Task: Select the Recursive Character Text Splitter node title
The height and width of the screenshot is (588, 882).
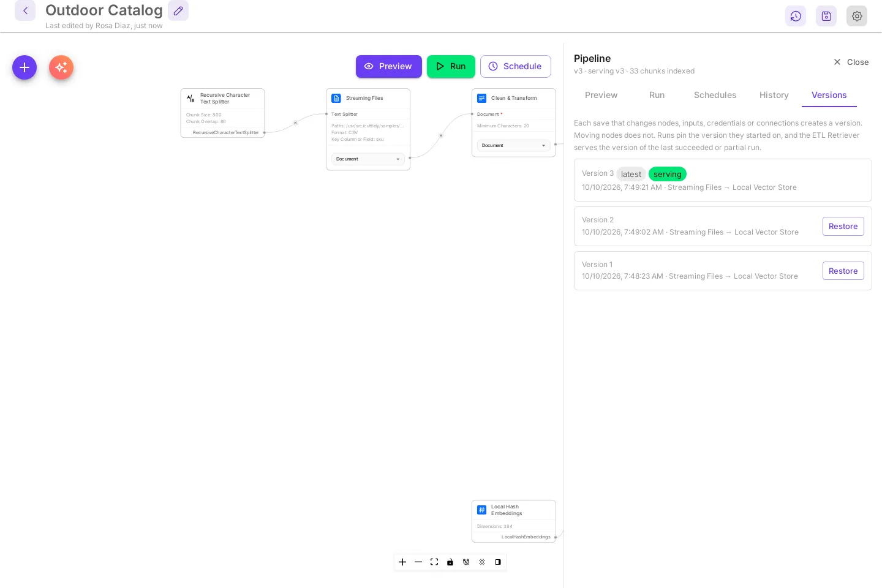Action: (225, 98)
